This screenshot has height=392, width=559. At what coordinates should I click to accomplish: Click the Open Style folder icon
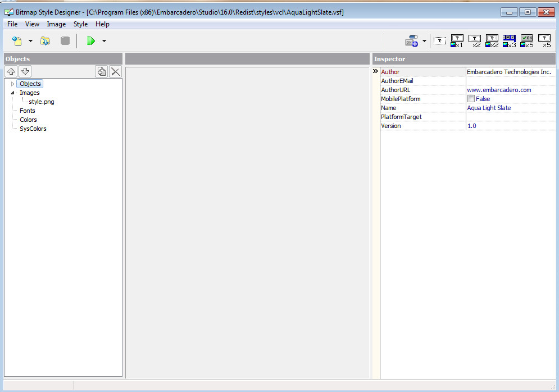[x=45, y=41]
